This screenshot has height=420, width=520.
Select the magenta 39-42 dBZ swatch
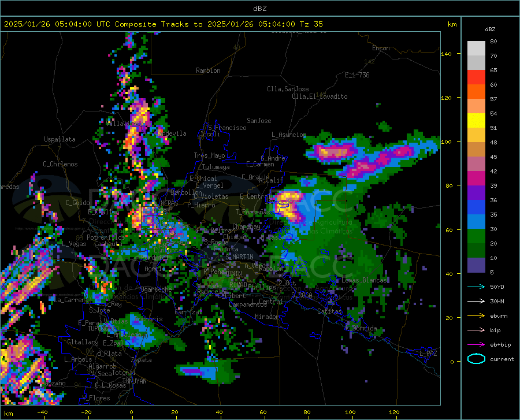(476, 179)
